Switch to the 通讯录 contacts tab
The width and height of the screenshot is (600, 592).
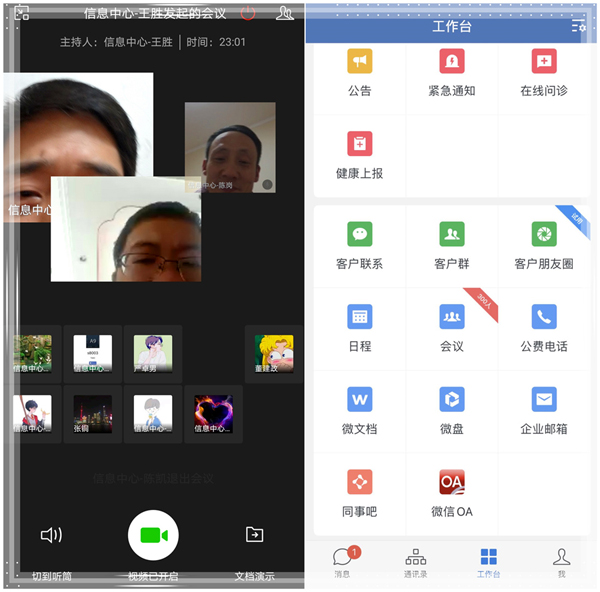pos(416,563)
